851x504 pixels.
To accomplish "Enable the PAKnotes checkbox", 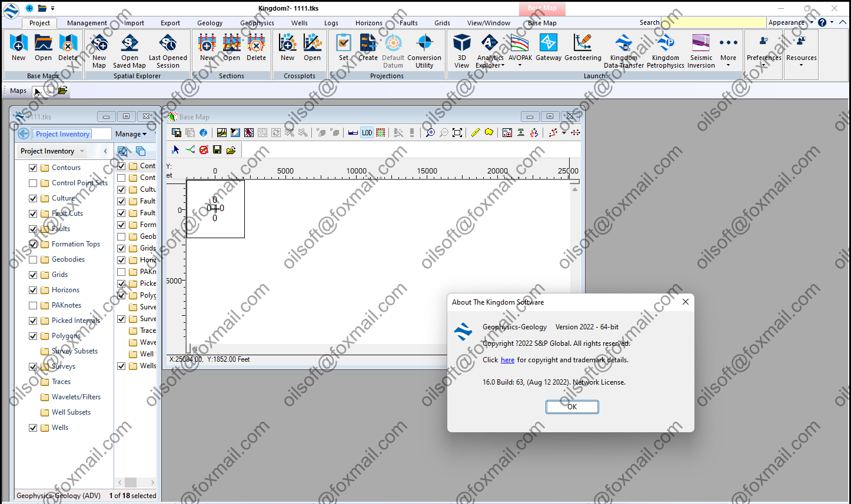I will [33, 305].
